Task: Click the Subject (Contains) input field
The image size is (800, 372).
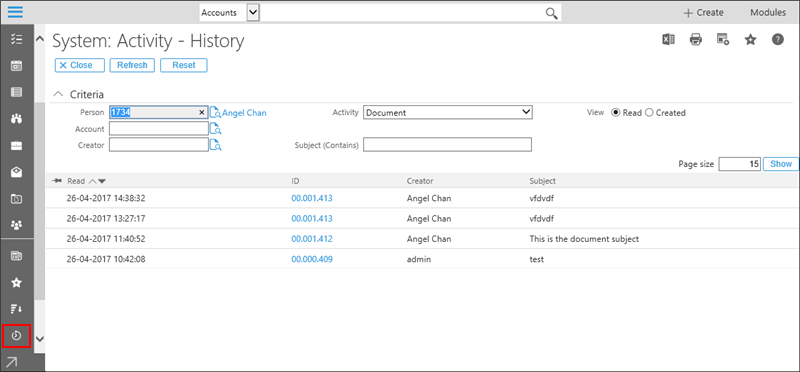Action: coord(447,145)
